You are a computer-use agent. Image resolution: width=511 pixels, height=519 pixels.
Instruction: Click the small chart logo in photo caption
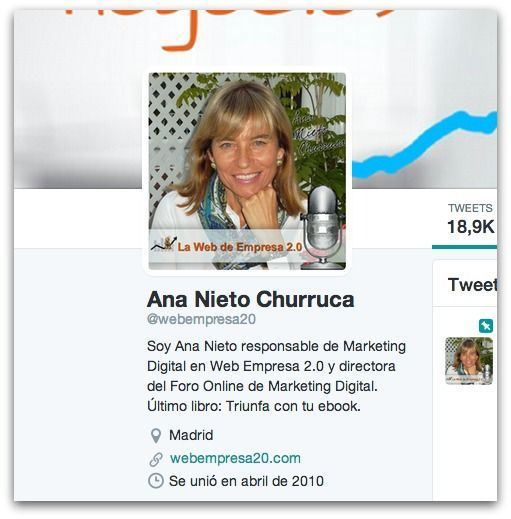coord(163,244)
